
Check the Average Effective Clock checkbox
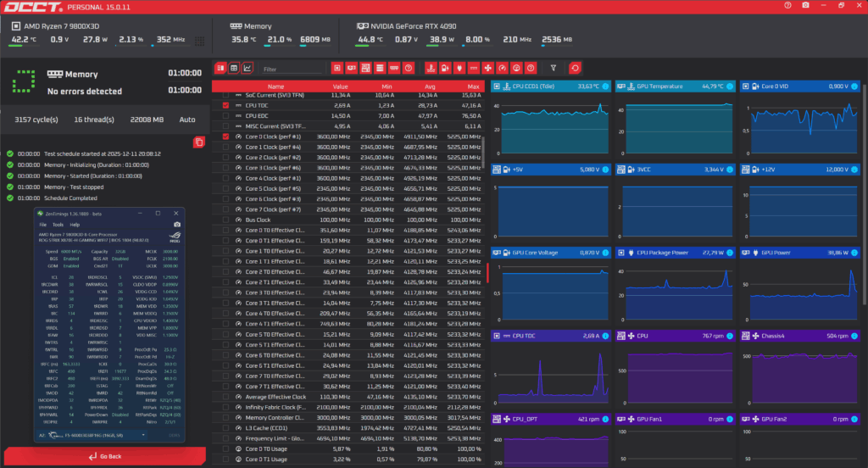225,397
